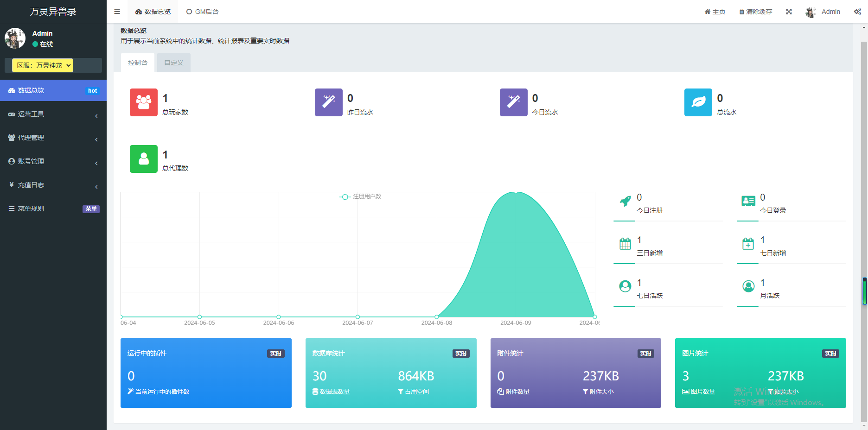Image resolution: width=868 pixels, height=430 pixels.
Task: Open the fullscreen expand icon
Action: (x=789, y=12)
